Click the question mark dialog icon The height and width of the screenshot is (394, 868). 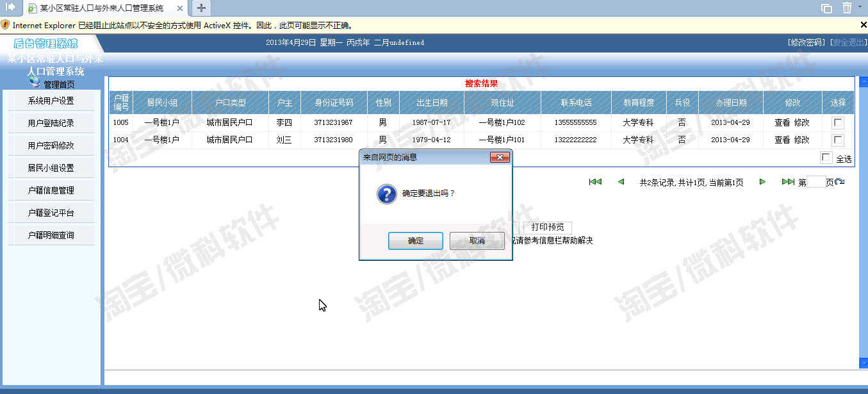click(387, 194)
